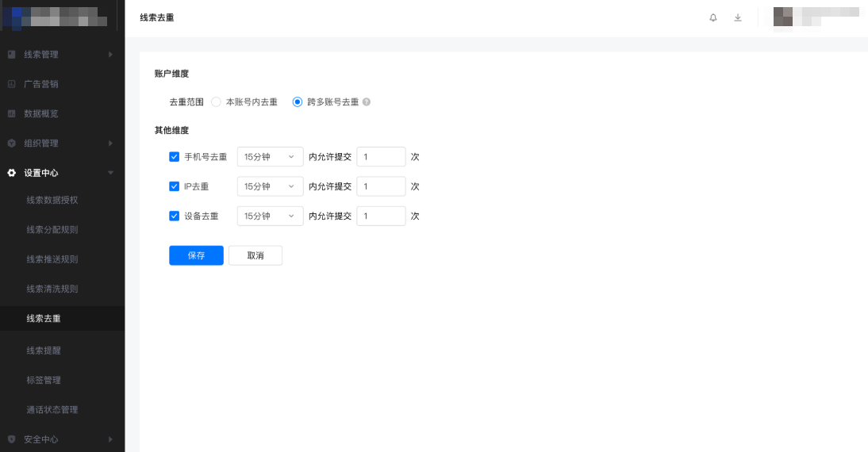Click the 线索管理 sidebar icon
Viewport: 868px width, 452px height.
coord(12,54)
